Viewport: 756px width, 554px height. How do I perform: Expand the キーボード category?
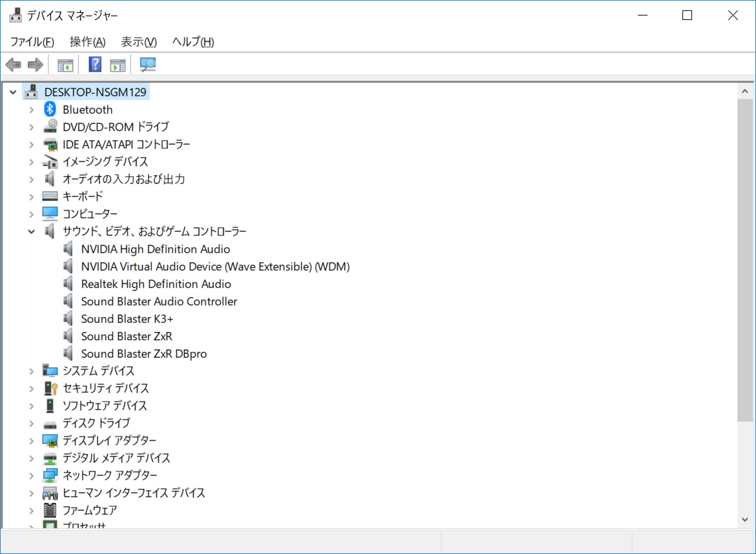point(32,197)
